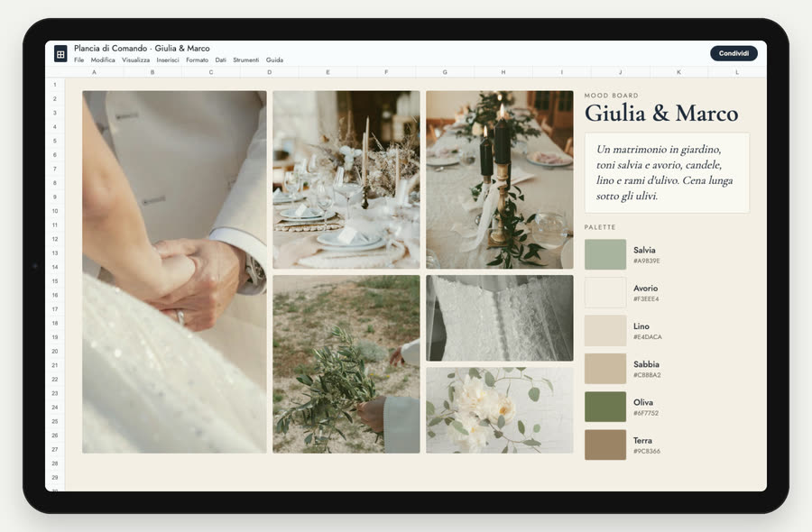Click the holding hands couple photo
Image resolution: width=812 pixels, height=532 pixels.
click(174, 272)
